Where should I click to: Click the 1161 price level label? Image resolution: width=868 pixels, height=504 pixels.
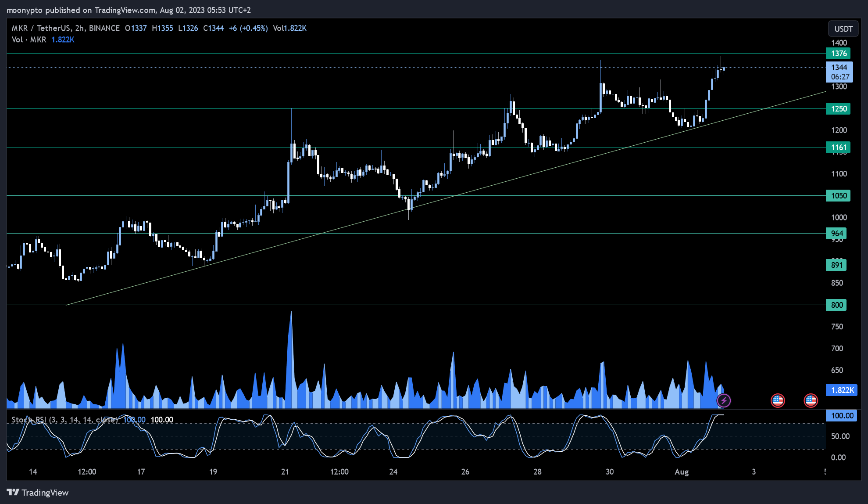point(838,148)
